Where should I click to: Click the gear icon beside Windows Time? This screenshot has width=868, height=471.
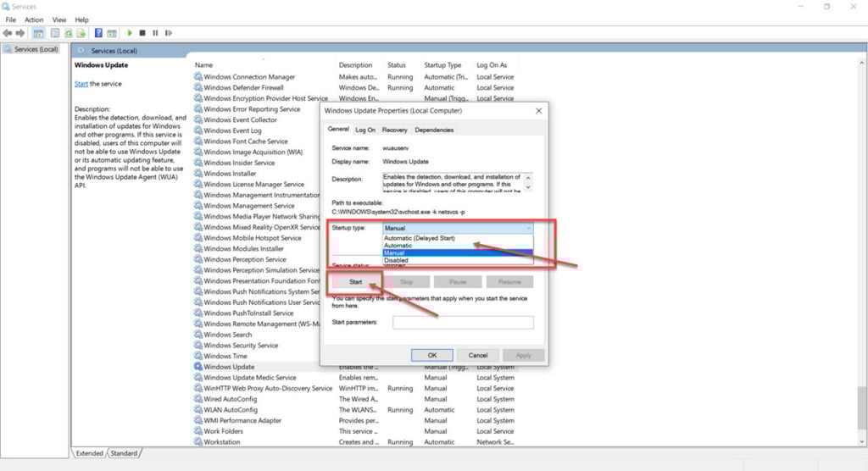[x=198, y=355]
